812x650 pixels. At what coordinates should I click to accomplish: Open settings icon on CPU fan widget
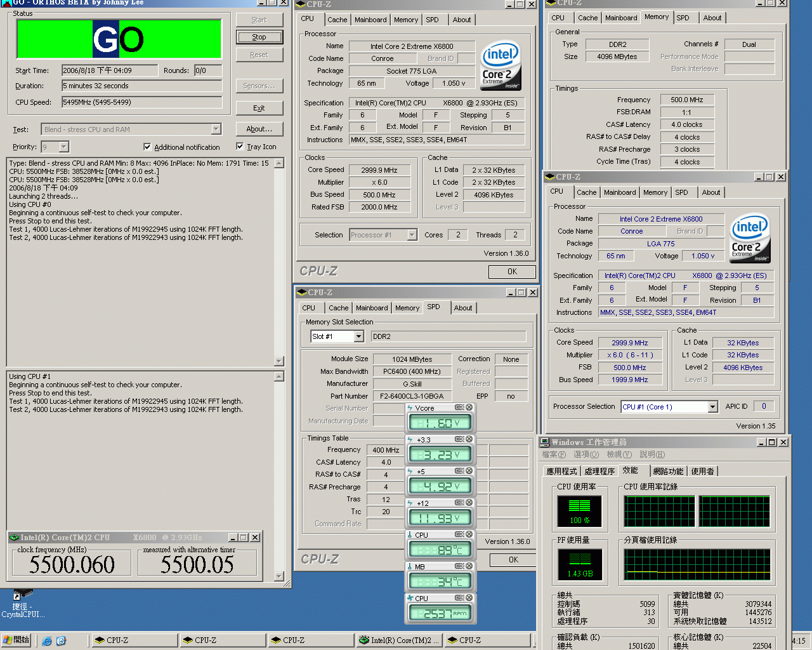459,598
